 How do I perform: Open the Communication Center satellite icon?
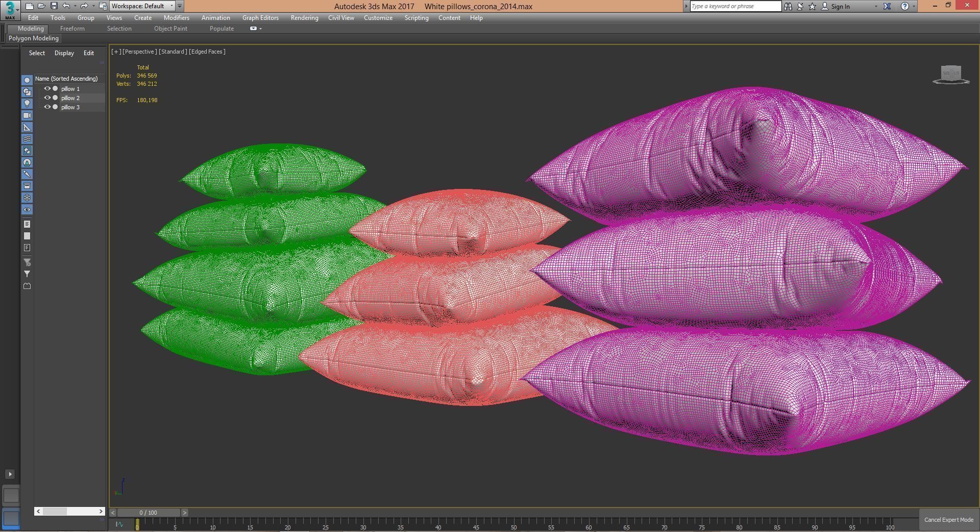800,6
